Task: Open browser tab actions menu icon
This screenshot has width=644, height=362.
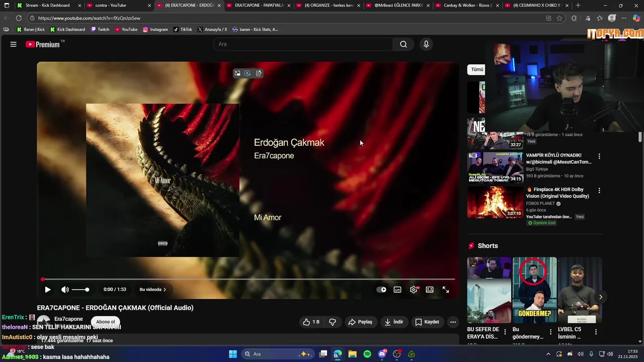Action: [7, 6]
